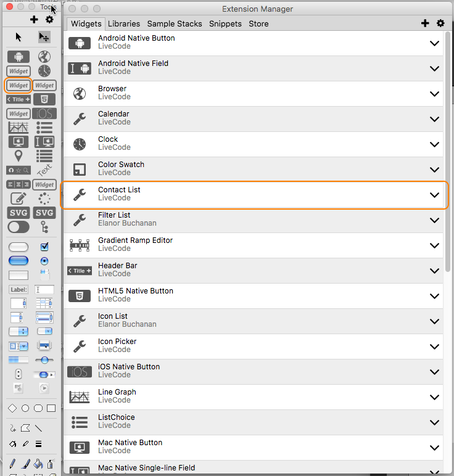The width and height of the screenshot is (454, 476).
Task: Pick the Android Native Button widget in Tools palette
Action: click(19, 57)
